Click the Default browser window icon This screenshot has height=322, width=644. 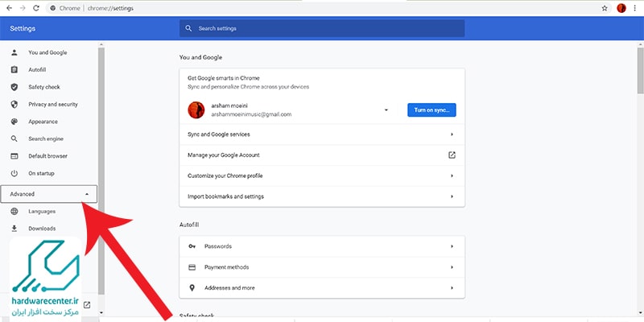tap(14, 156)
